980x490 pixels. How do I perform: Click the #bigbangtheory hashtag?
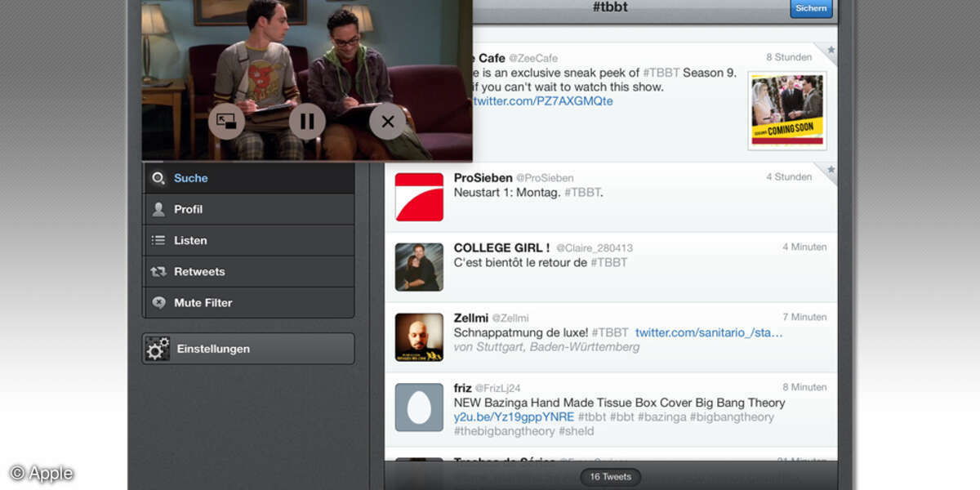pos(732,417)
